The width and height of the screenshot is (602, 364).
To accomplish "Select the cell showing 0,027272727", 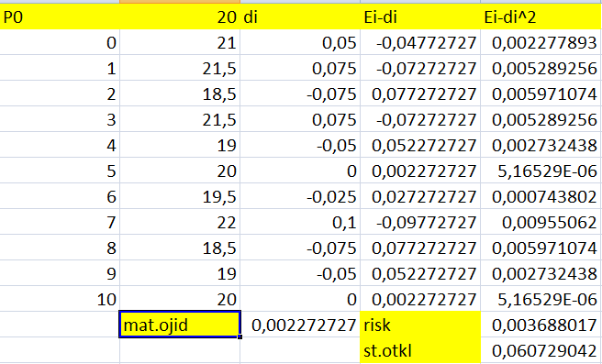I will [x=420, y=196].
